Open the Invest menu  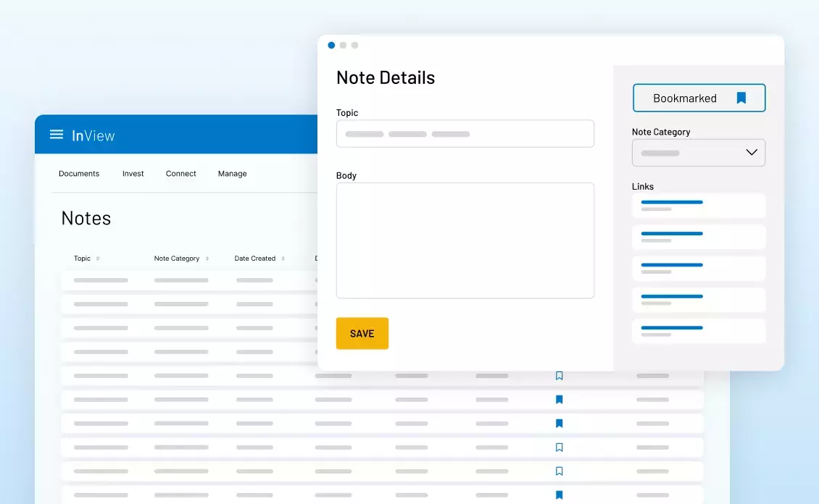[133, 174]
